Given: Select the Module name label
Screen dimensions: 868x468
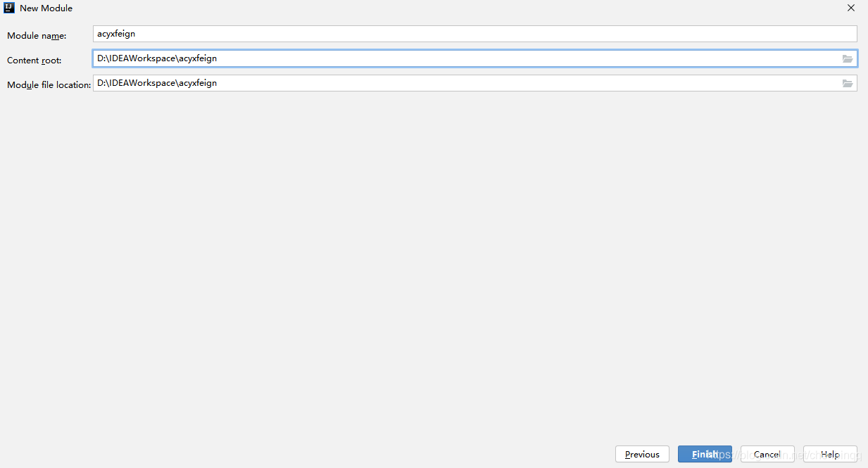Looking at the screenshot, I should coord(37,36).
